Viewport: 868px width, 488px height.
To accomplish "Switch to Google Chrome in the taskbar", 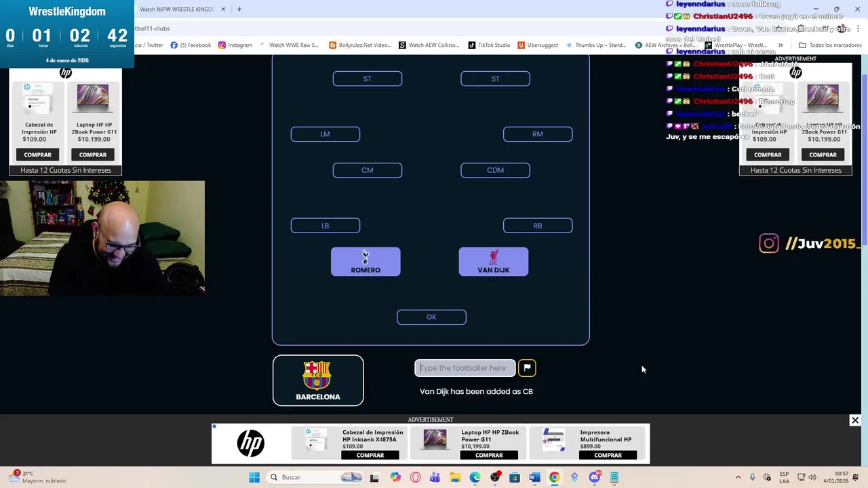I will 555,477.
